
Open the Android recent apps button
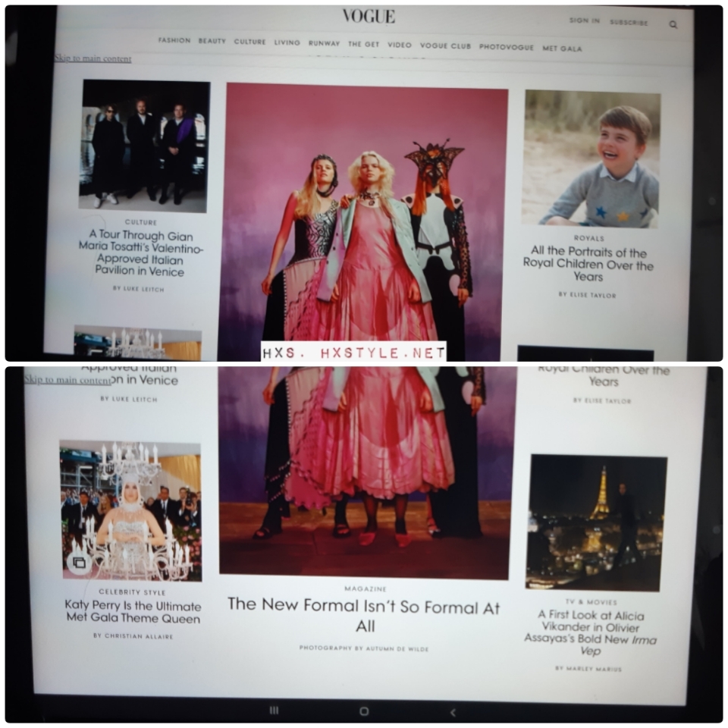(274, 710)
